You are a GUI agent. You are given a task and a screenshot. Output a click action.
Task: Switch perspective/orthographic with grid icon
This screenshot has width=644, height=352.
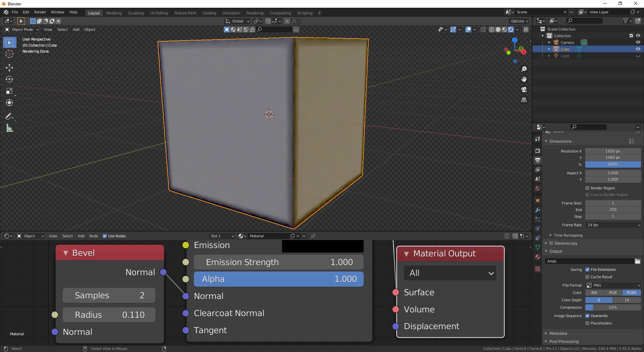click(524, 100)
